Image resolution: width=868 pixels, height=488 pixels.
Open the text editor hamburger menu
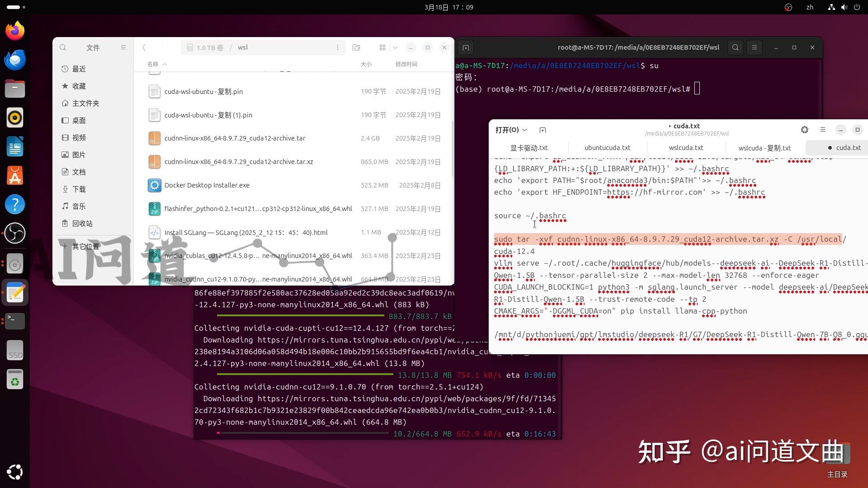[823, 130]
